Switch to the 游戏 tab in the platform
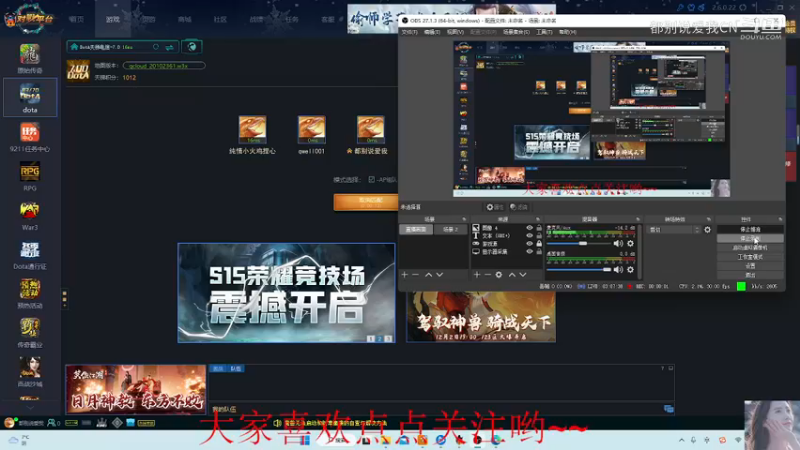The width and height of the screenshot is (800, 450). coord(113,19)
